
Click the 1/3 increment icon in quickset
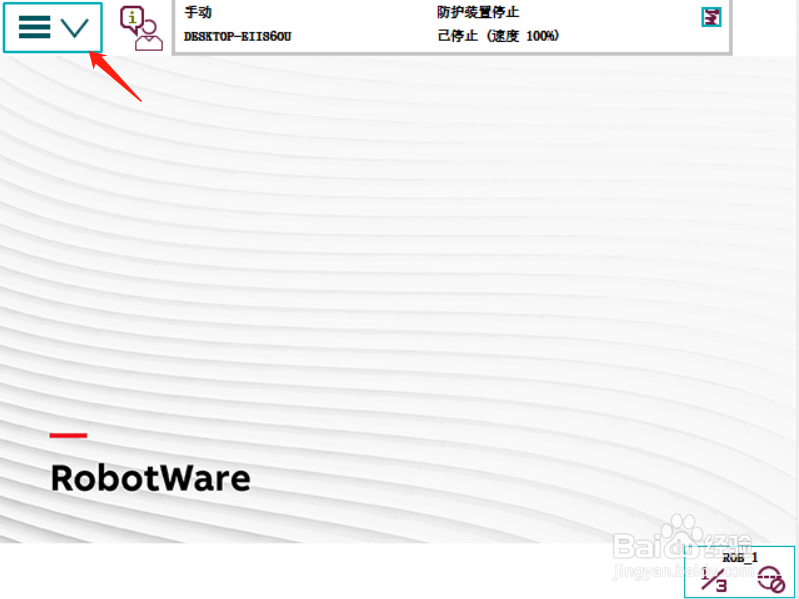(714, 579)
